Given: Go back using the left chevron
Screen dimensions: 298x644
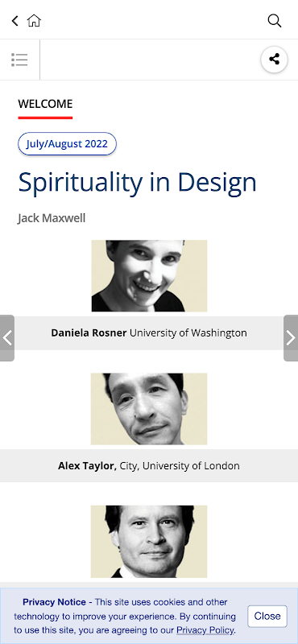Looking at the screenshot, I should coord(14,21).
